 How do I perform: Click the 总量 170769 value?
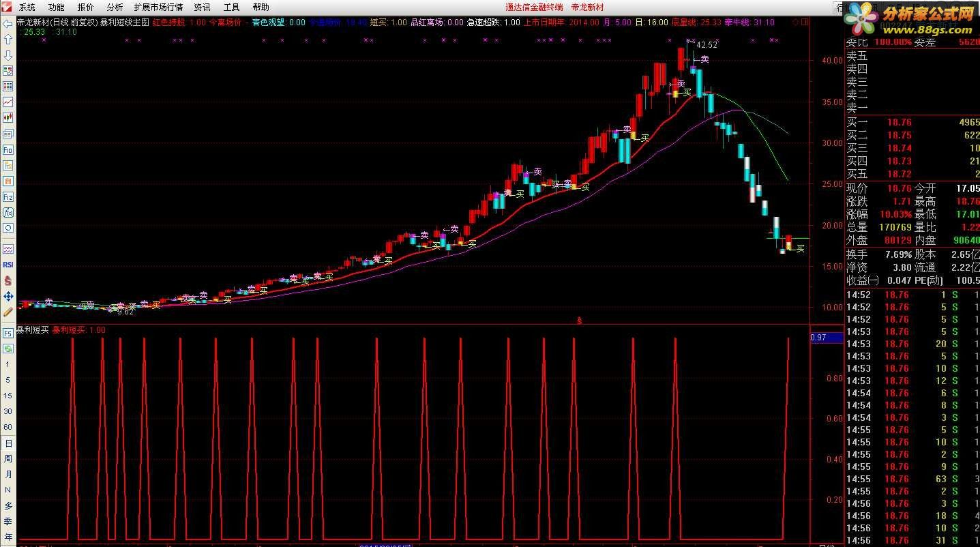coord(894,227)
